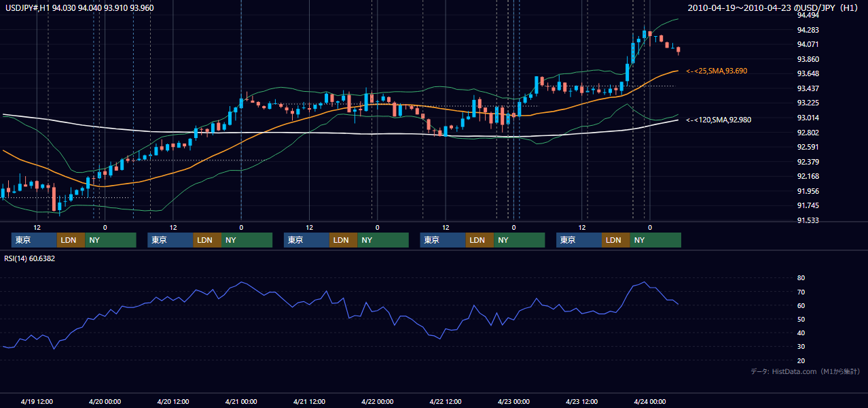
Task: Click the 2010-04-19～2010-04-23 USD/JPY chart title
Action: (774, 7)
